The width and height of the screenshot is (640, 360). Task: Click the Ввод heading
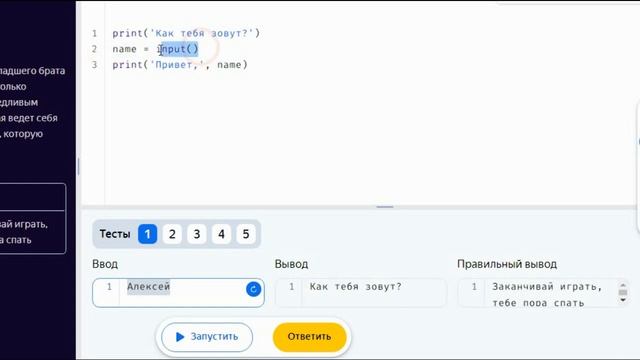(105, 264)
